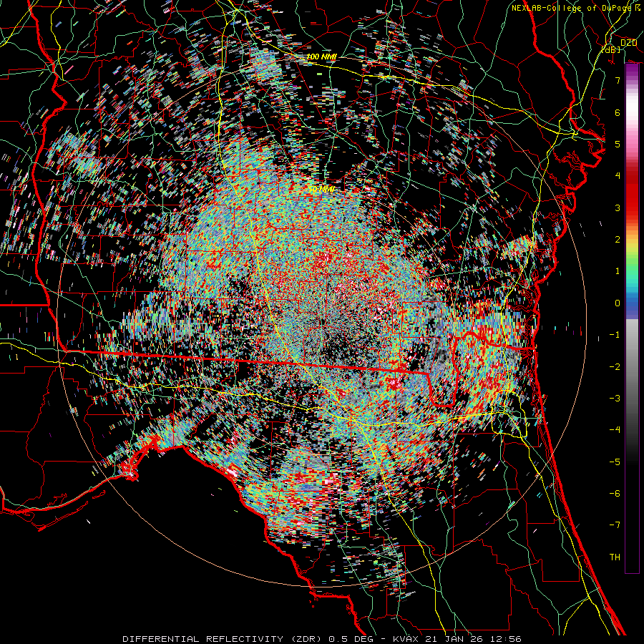The height and width of the screenshot is (644, 644).
Task: Click the -3 value on the color scale
Action: (615, 398)
